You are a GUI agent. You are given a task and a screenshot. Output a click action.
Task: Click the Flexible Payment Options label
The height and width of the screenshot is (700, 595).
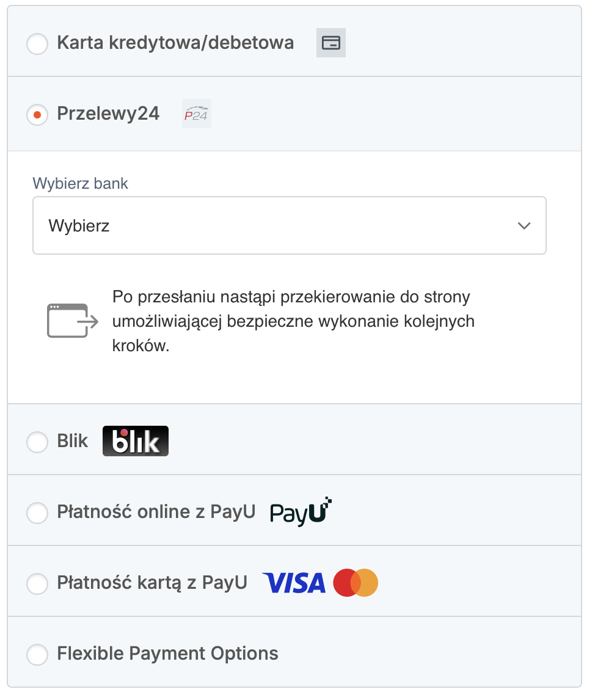point(167,654)
